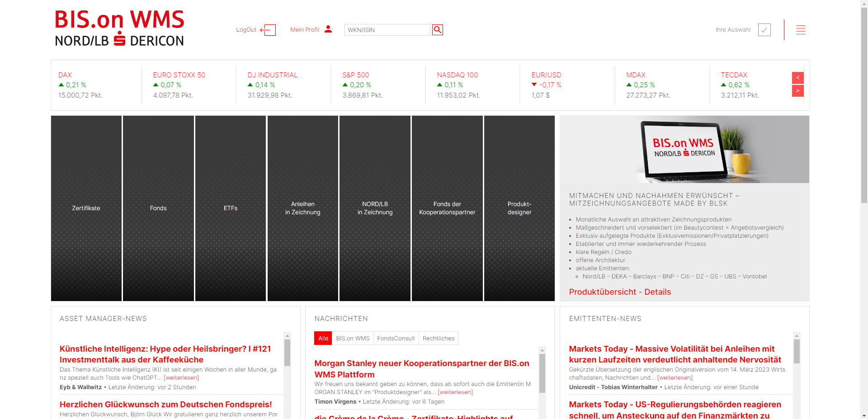Image resolution: width=868 pixels, height=419 pixels.
Task: Click weiterlesen on Künstliche Intelligenz article
Action: [x=181, y=378]
